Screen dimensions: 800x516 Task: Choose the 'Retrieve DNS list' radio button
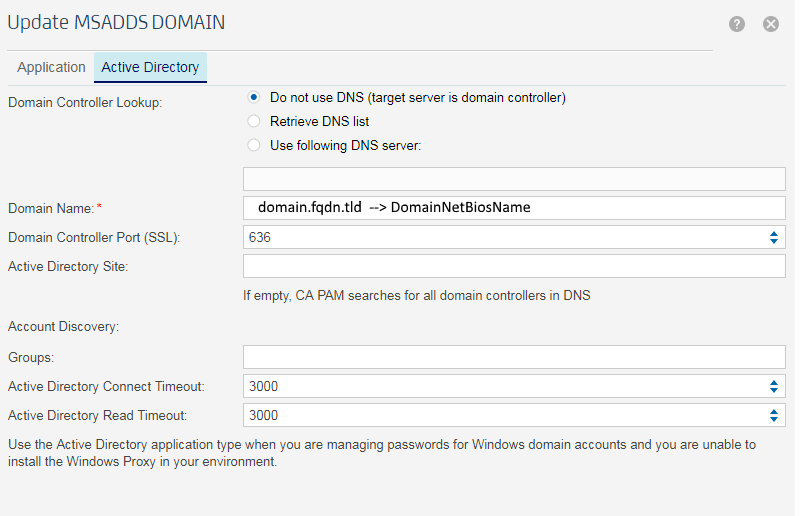(254, 121)
